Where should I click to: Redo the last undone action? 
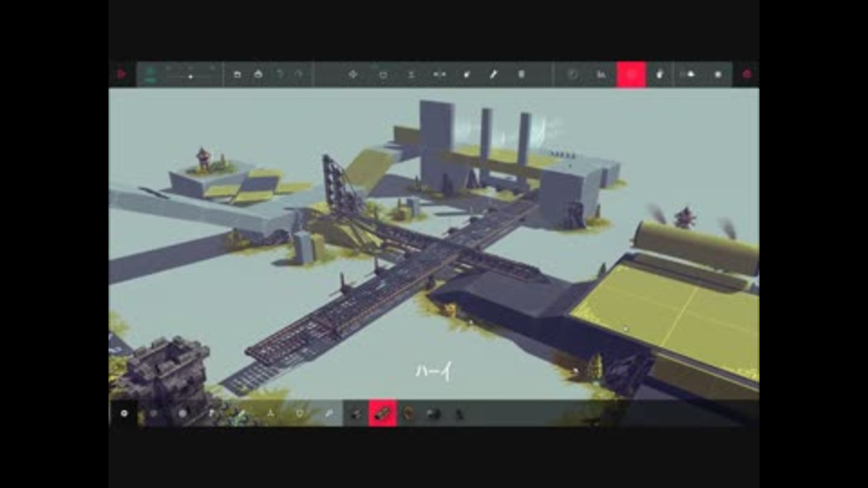pyautogui.click(x=299, y=74)
